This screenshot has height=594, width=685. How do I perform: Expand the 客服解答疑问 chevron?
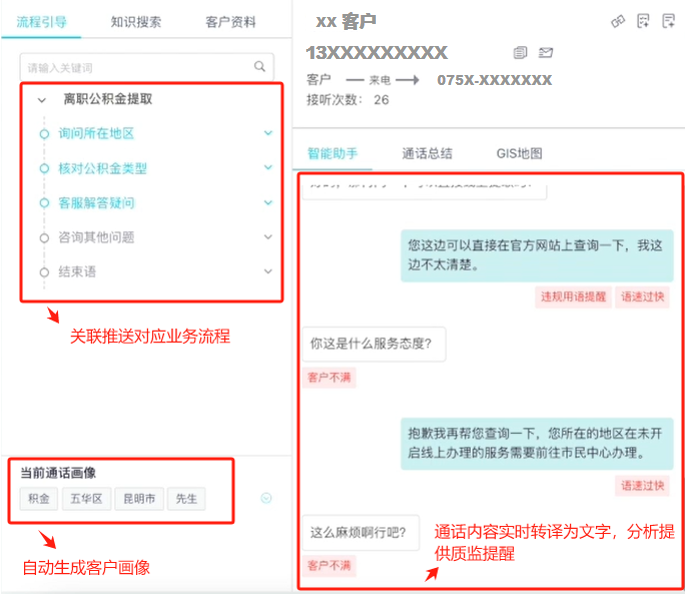(268, 202)
